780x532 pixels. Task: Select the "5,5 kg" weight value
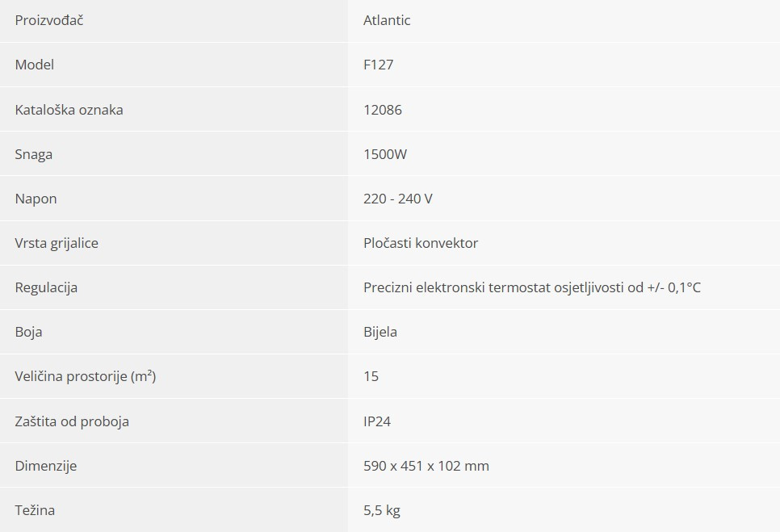click(382, 510)
